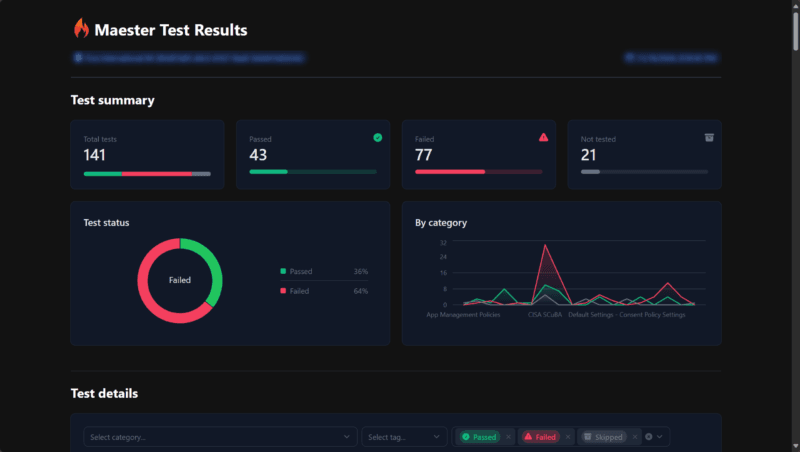Click the Passed tag in status filter
The height and width of the screenshot is (452, 800).
[x=479, y=437]
